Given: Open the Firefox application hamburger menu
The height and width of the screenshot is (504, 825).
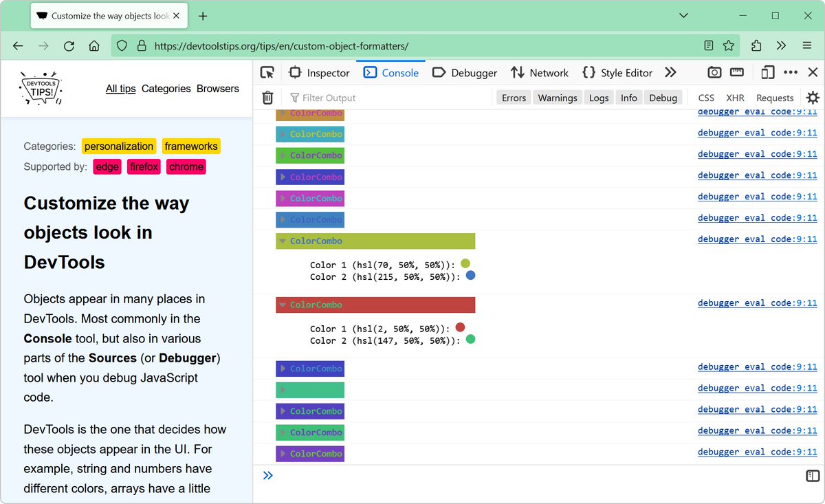Looking at the screenshot, I should point(807,46).
